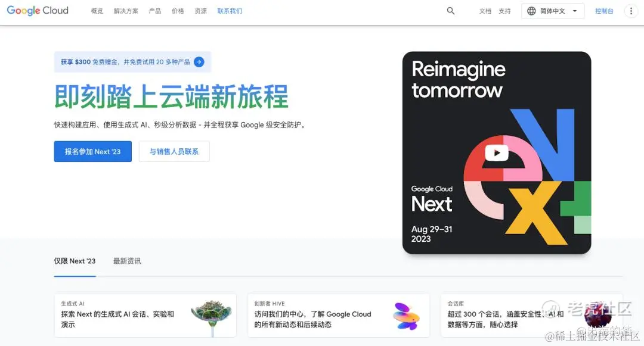This screenshot has width=644, height=346.
Task: Click the globe language icon
Action: [x=531, y=11]
